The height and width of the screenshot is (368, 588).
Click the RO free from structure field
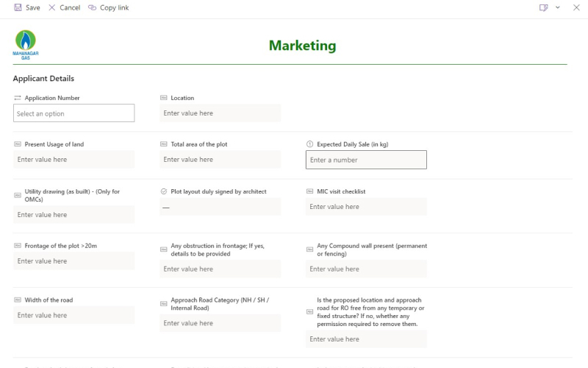[x=366, y=339]
